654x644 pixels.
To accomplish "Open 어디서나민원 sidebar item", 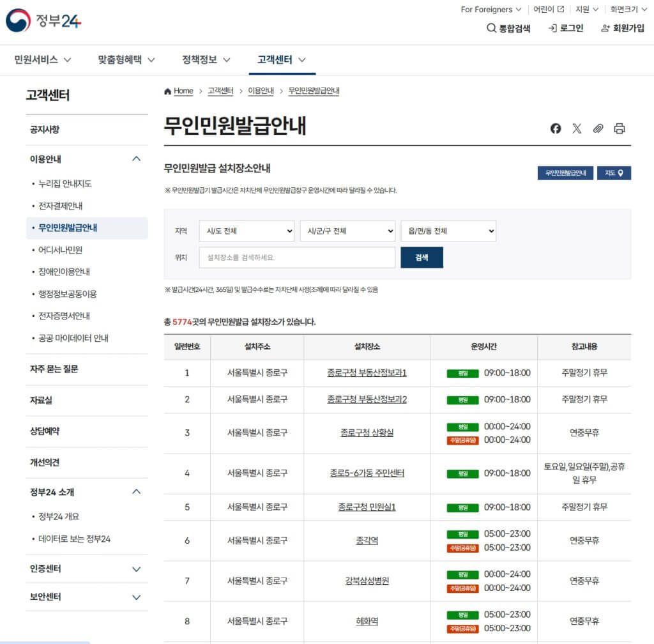I will [61, 250].
